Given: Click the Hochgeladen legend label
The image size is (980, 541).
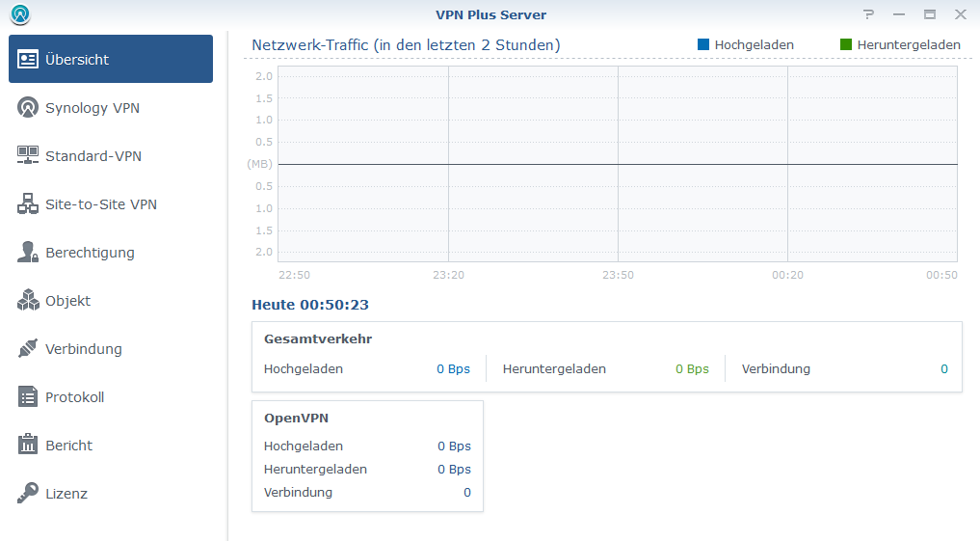Looking at the screenshot, I should [754, 45].
